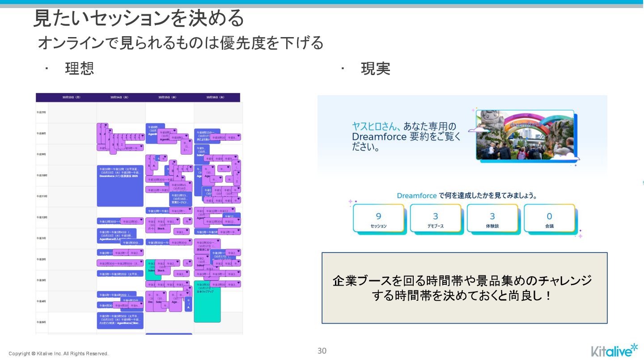The image size is (644, 362).
Task: Open the 午後2時30分〜午後2時50分 purple event
Action: [120, 263]
